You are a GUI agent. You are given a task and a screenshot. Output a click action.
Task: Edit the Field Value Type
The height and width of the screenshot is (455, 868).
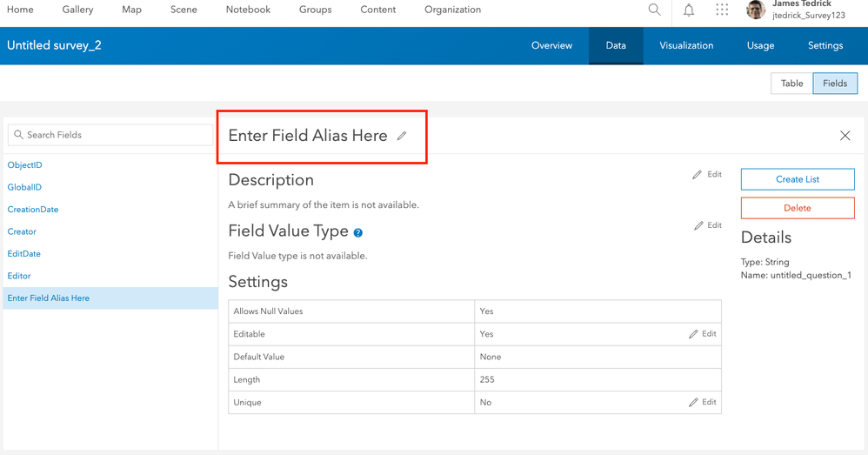[x=708, y=225]
